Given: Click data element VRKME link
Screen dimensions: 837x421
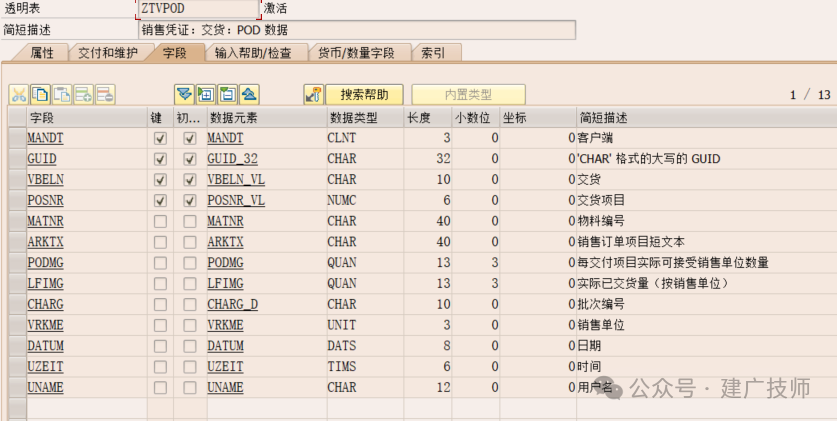Looking at the screenshot, I should (x=225, y=325).
